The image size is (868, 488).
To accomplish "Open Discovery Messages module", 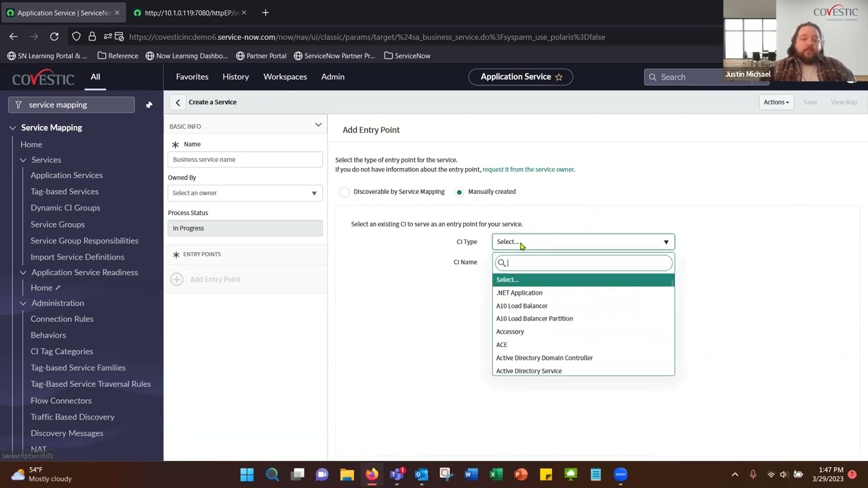I will [x=67, y=433].
